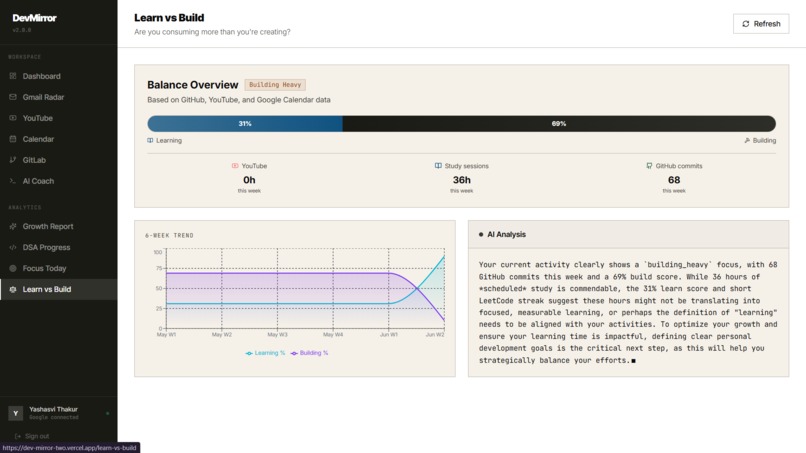Click the May W3 axis label
This screenshot has width=806, height=453.
click(278, 335)
